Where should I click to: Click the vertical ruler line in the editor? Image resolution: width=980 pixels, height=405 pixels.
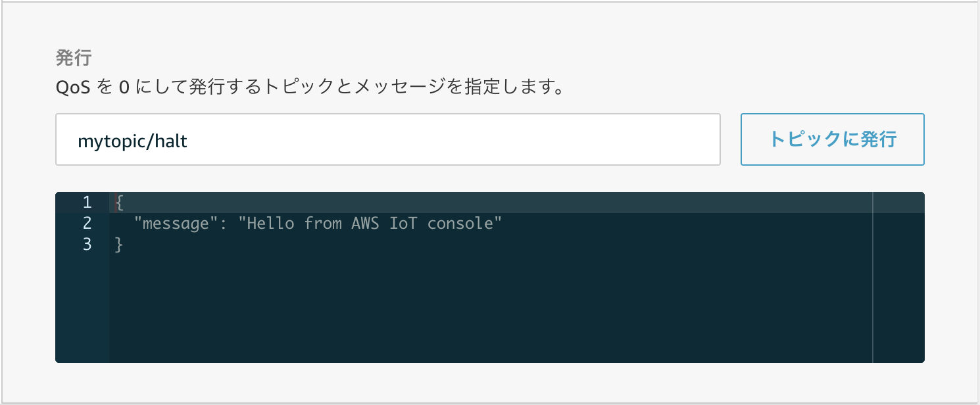click(874, 276)
